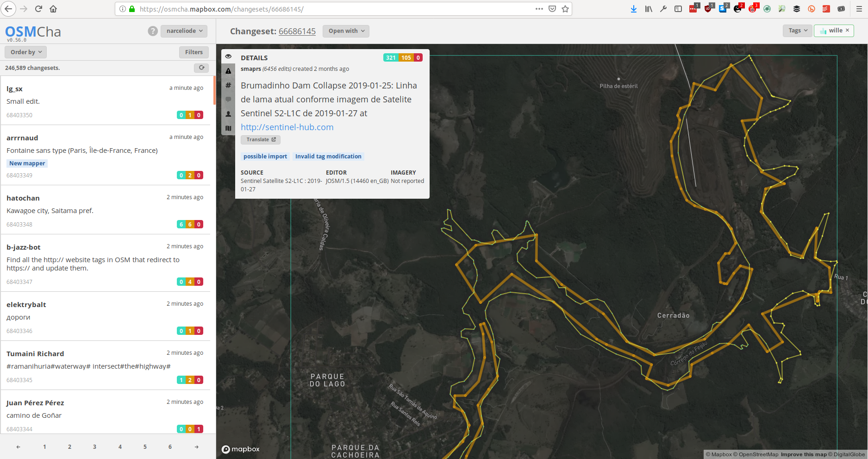Click Improve this map link

coord(804,454)
